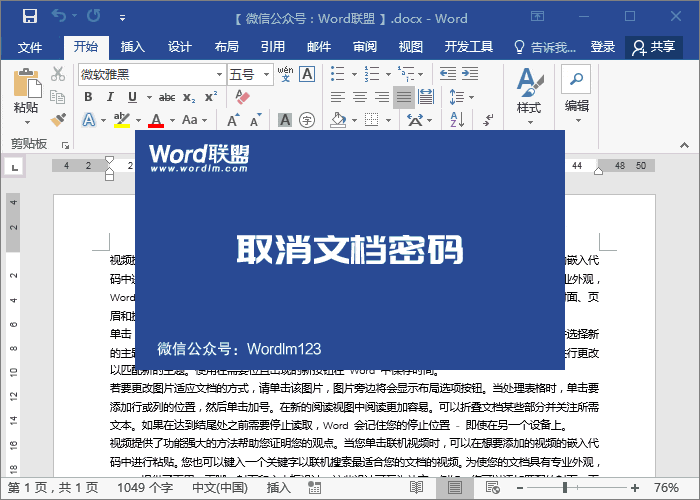700x500 pixels.
Task: Open the 开发工具 ribbon tab
Action: (x=469, y=46)
